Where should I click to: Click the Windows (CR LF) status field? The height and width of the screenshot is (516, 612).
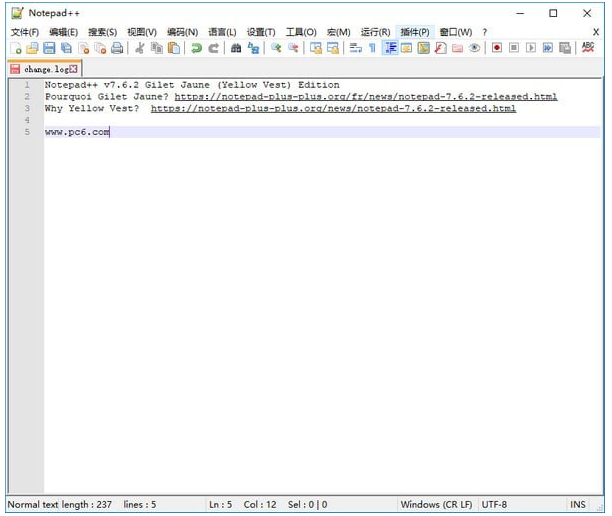(436, 505)
